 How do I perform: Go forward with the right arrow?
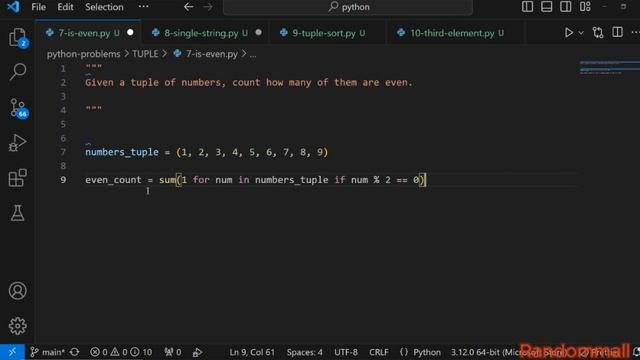pyautogui.click(x=208, y=7)
